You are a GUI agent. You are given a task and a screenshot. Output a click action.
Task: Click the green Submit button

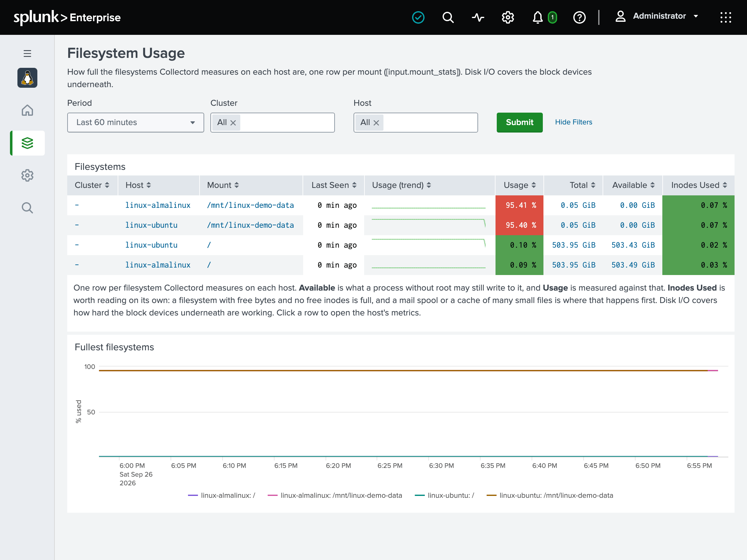(519, 123)
